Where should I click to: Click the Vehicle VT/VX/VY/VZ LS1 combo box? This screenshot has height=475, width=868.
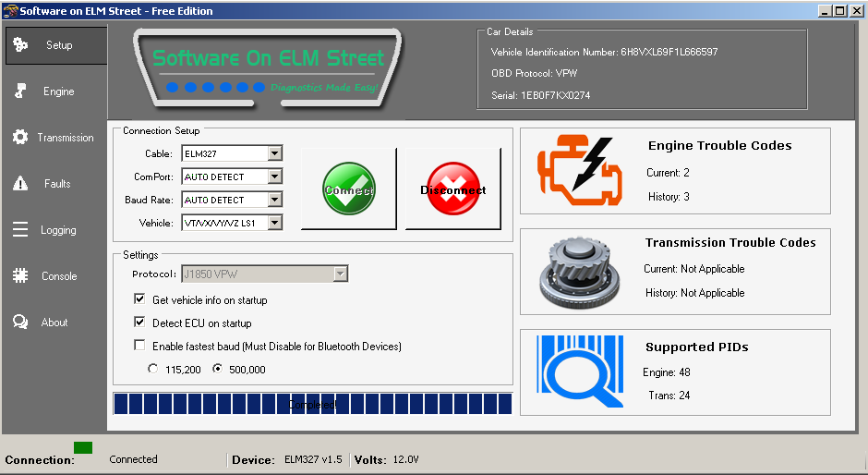232,223
